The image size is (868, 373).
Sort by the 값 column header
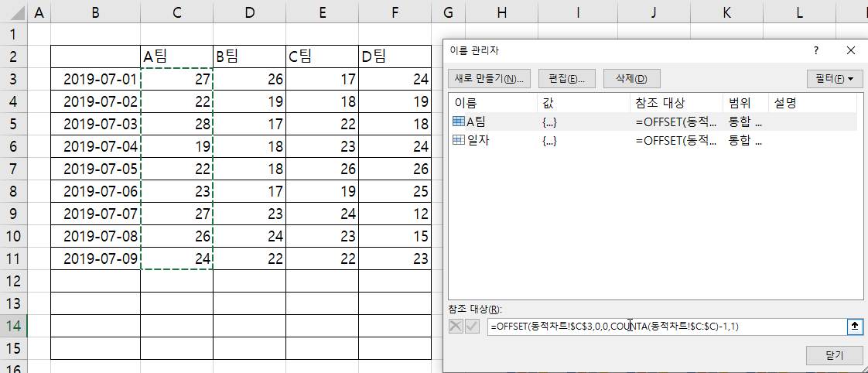(x=583, y=103)
